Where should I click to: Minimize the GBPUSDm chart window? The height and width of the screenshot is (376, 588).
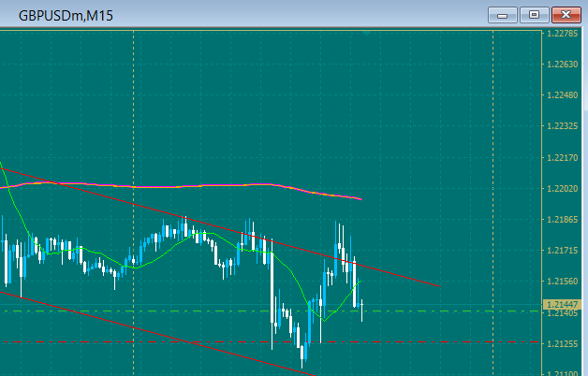tap(504, 15)
